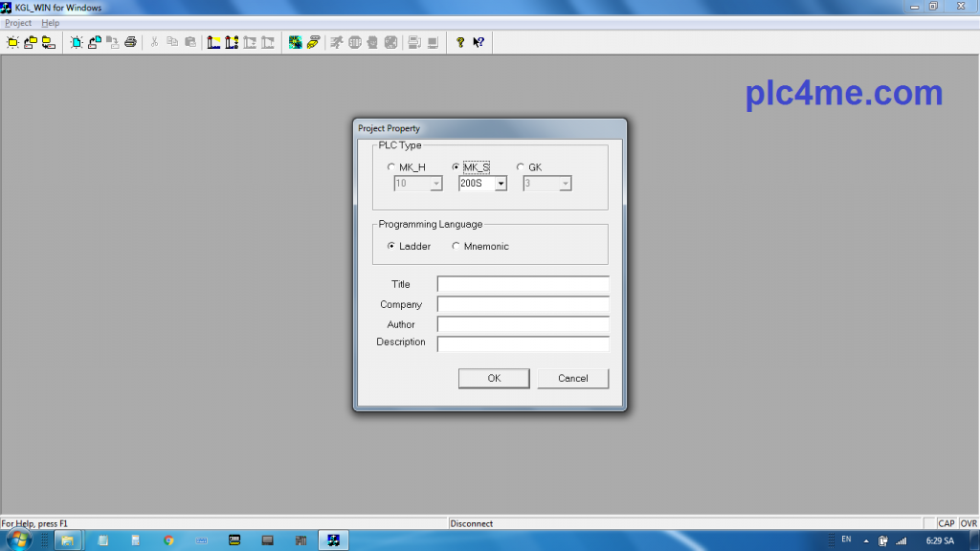This screenshot has height=551, width=980.
Task: Open the Help menu
Action: [50, 23]
